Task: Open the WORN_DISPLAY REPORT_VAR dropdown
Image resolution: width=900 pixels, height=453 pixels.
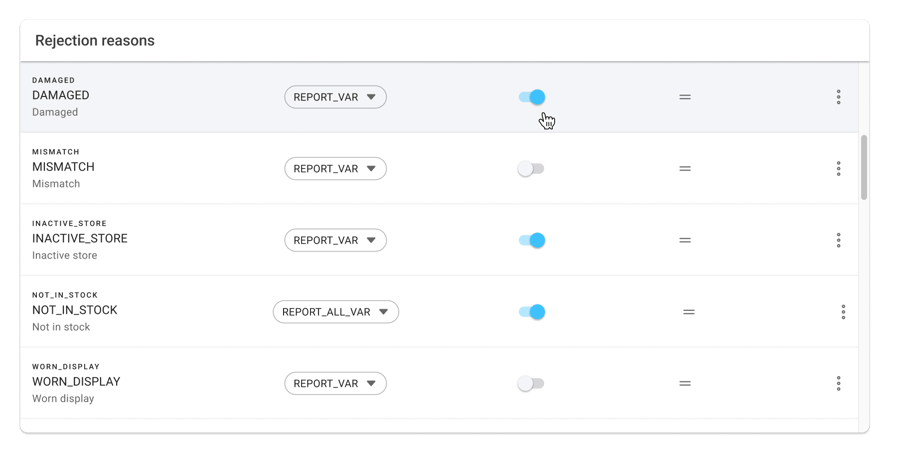Action: click(335, 383)
